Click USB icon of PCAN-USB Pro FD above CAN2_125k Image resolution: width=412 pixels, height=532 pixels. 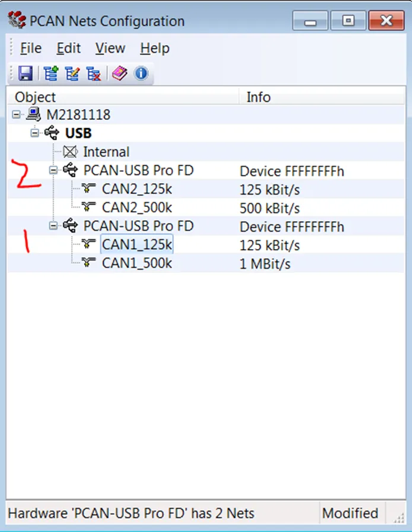[x=70, y=170]
